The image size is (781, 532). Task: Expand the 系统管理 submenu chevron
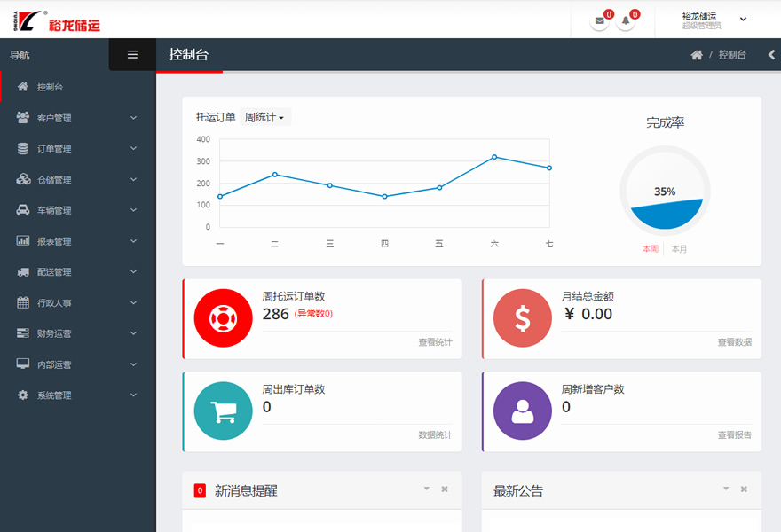(x=133, y=395)
